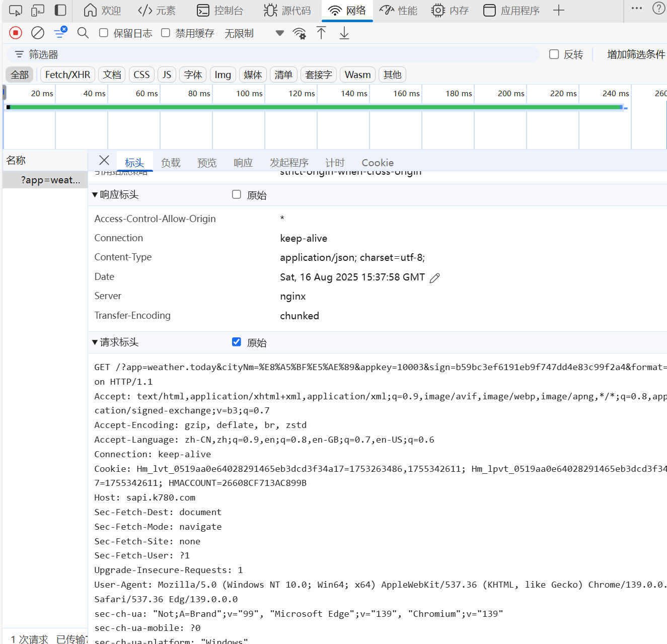Image resolution: width=667 pixels, height=644 pixels.
Task: Close the request details panel
Action: [x=104, y=160]
